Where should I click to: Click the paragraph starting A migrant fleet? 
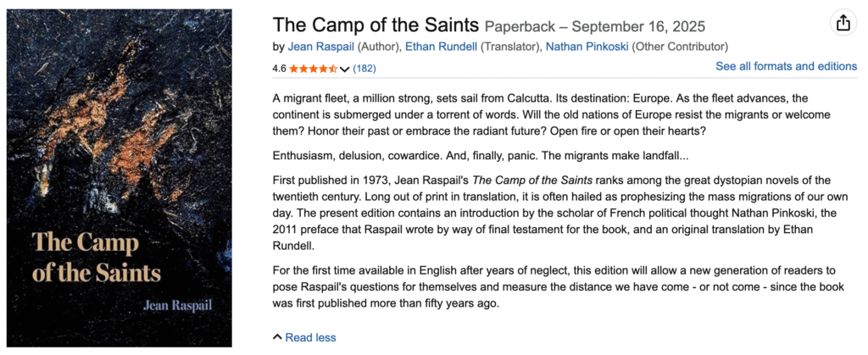(x=551, y=114)
